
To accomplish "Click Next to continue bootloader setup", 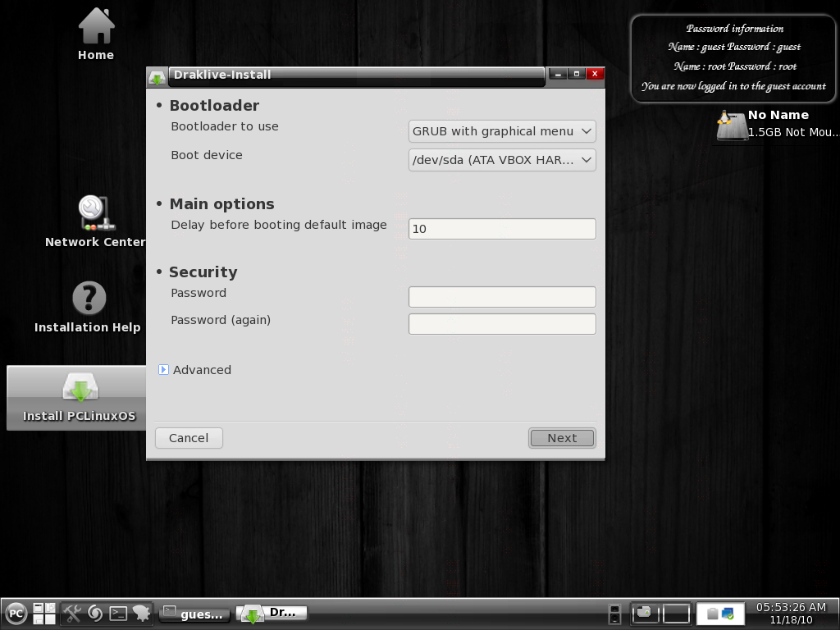I will pos(561,437).
